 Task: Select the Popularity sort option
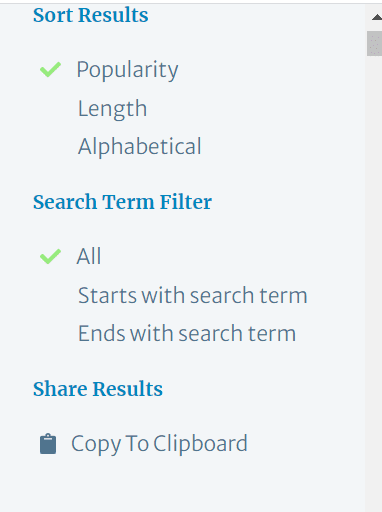point(127,70)
